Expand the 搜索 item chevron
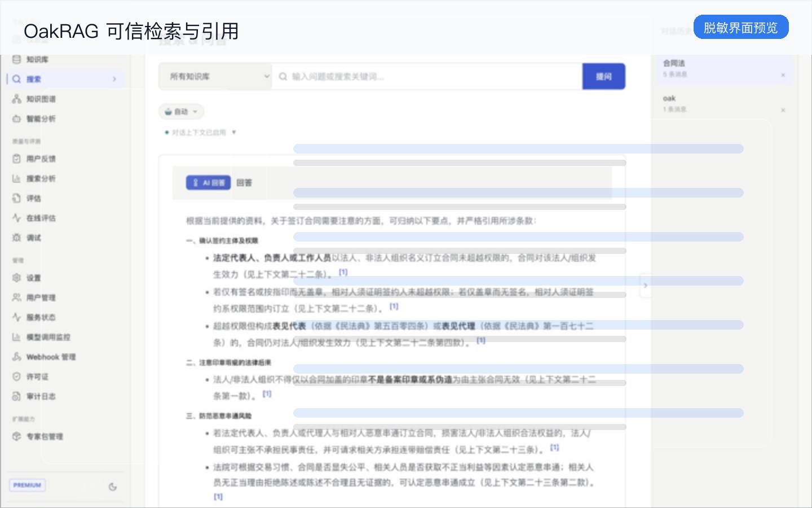 [x=114, y=79]
